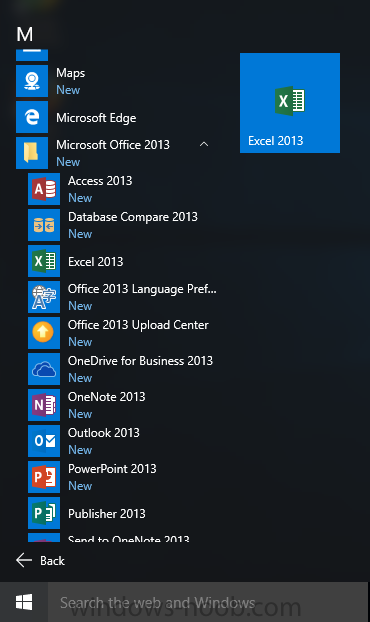Screen dimensions: 370x622
Task: Open the Maps app icon
Action: 32,81
